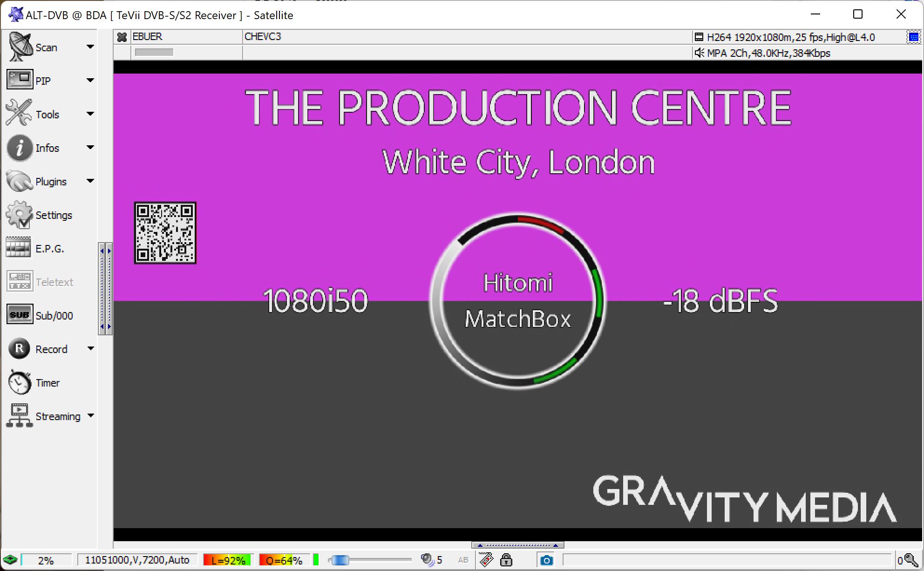Open the PIP monitor icon

tap(20, 80)
